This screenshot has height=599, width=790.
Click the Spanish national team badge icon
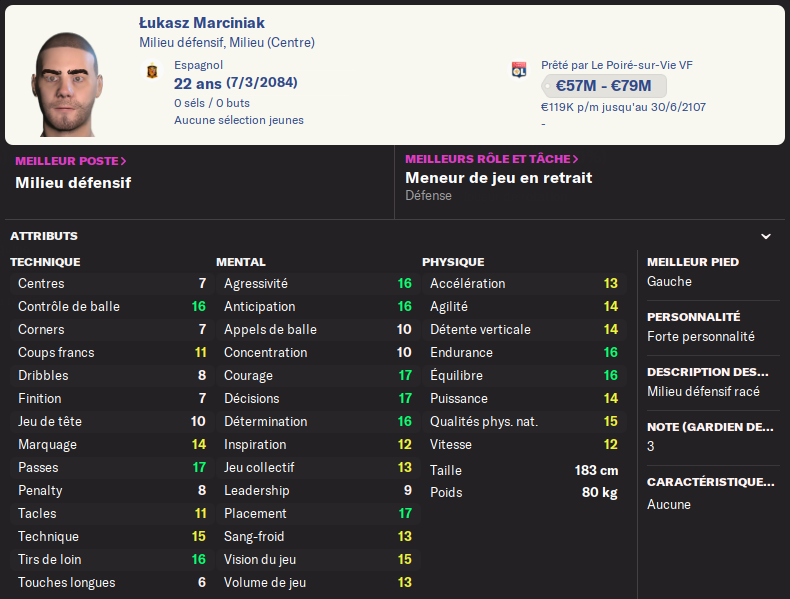pos(152,71)
